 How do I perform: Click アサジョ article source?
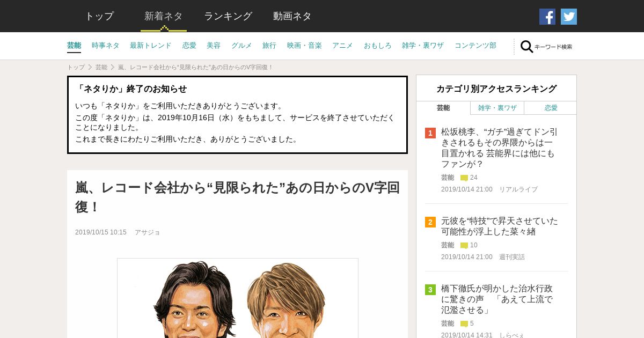[148, 232]
